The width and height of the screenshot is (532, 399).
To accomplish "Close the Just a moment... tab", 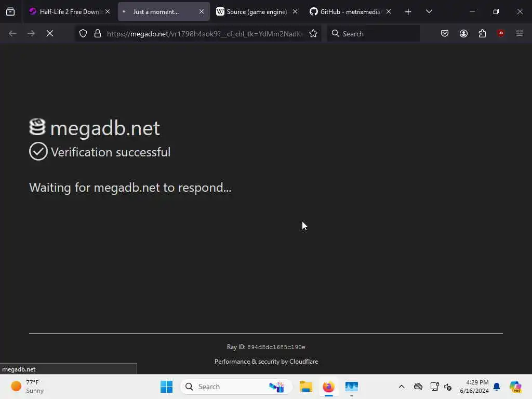I will 202,11.
